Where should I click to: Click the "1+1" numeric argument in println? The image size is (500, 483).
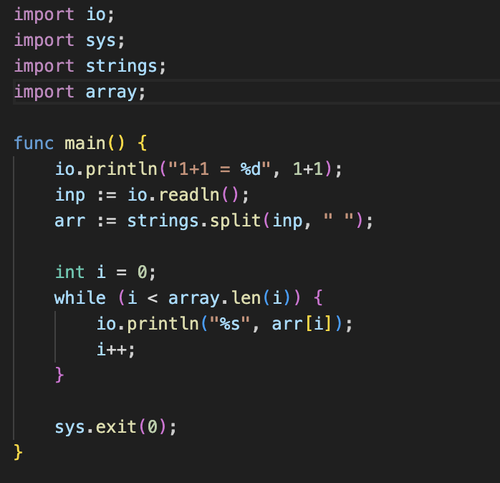click(308, 169)
